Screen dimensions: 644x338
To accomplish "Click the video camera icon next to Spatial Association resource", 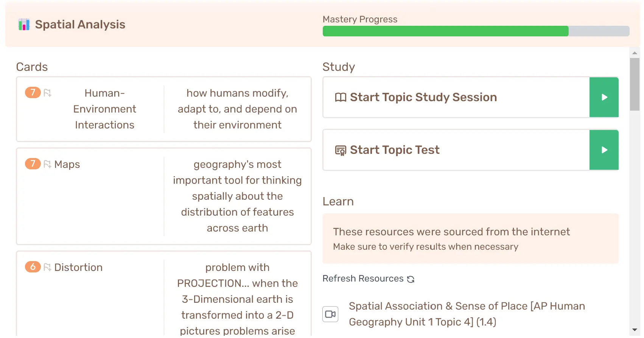I will tap(330, 314).
